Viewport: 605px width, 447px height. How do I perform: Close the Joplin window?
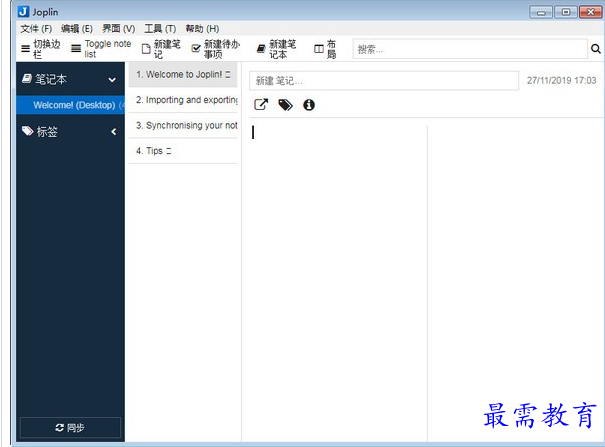(590, 12)
